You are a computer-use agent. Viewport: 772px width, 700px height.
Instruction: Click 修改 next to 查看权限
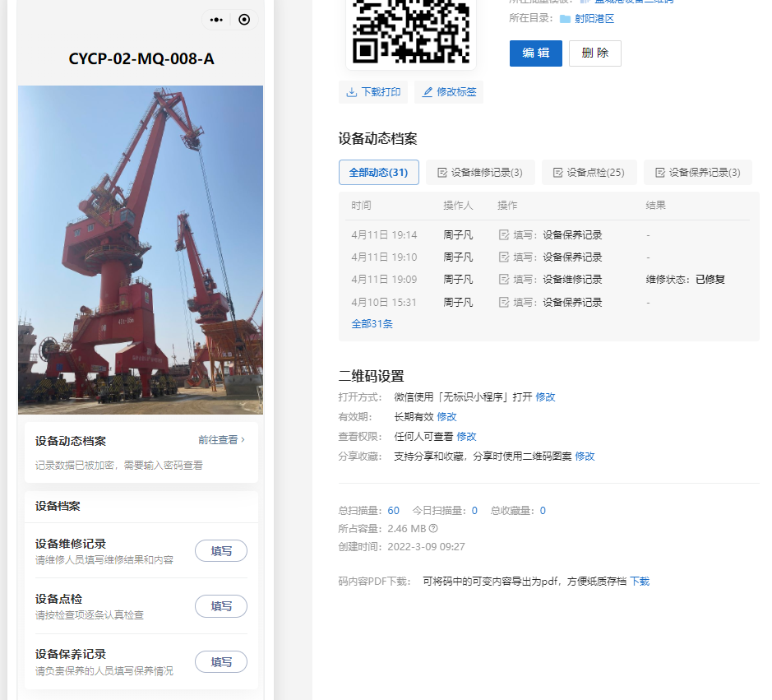[466, 437]
